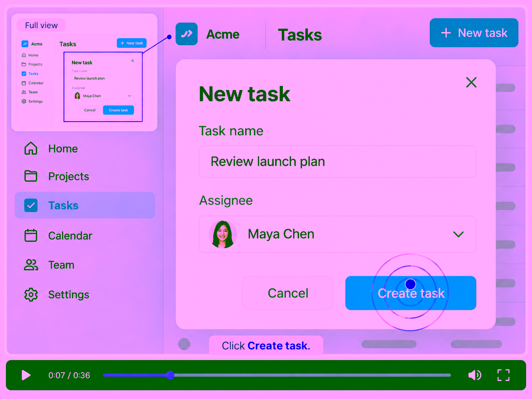Click small New task button in thumbnail
The height and width of the screenshot is (399, 532).
pyautogui.click(x=132, y=43)
